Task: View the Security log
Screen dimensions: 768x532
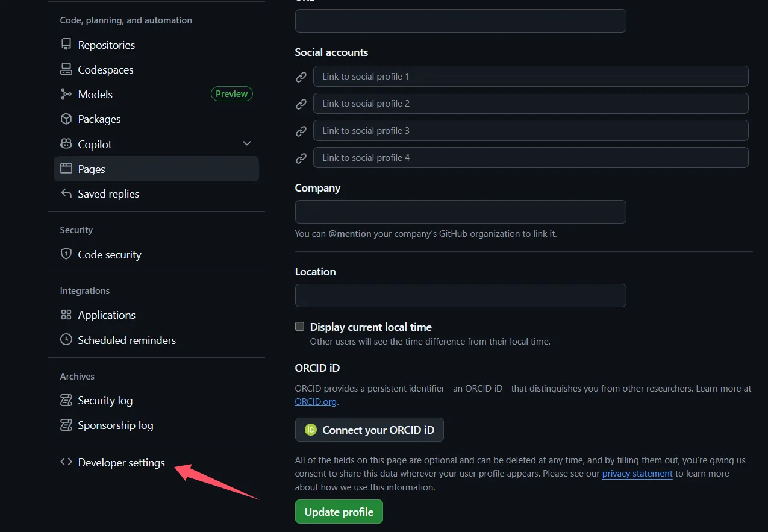Action: [x=157, y=400]
